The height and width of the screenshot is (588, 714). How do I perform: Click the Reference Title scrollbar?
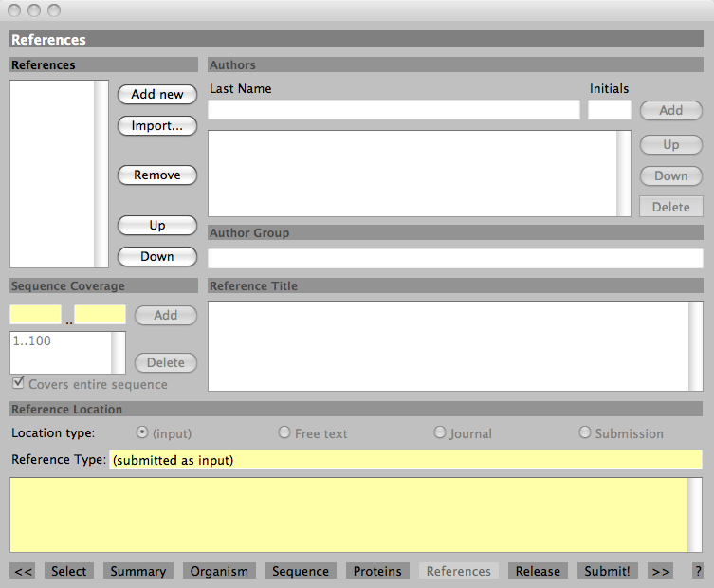(696, 346)
